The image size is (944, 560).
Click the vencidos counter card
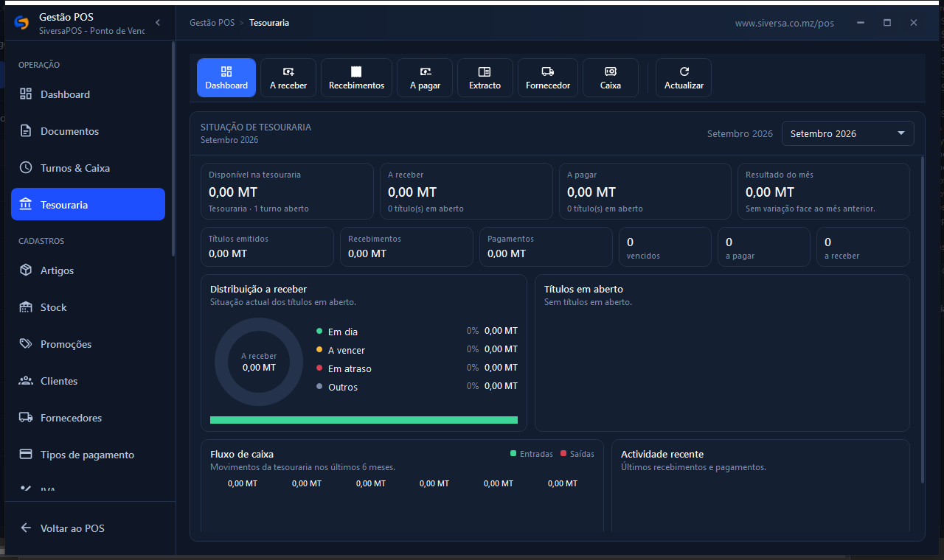[665, 247]
